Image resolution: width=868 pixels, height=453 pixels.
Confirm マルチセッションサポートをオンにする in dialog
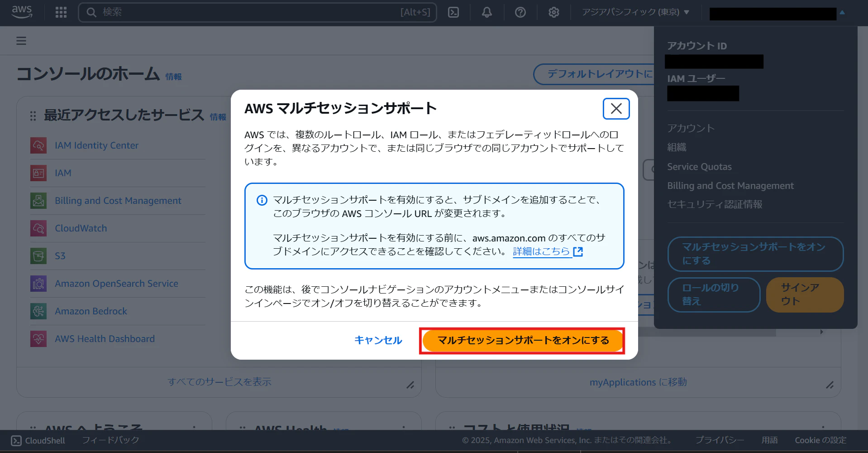click(x=523, y=341)
